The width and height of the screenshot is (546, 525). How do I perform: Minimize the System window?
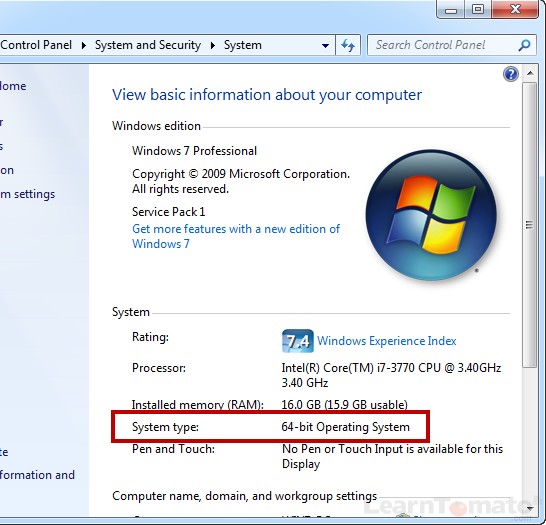pyautogui.click(x=451, y=9)
